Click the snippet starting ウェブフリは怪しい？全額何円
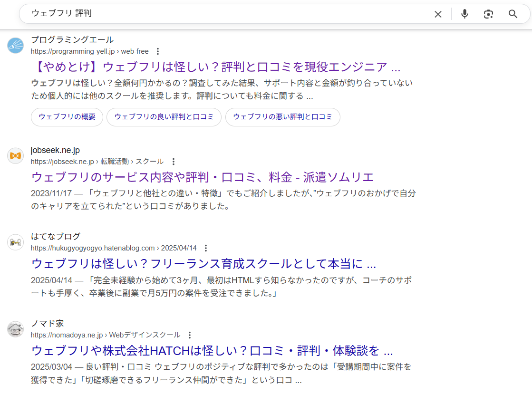532x394 pixels. click(x=222, y=89)
